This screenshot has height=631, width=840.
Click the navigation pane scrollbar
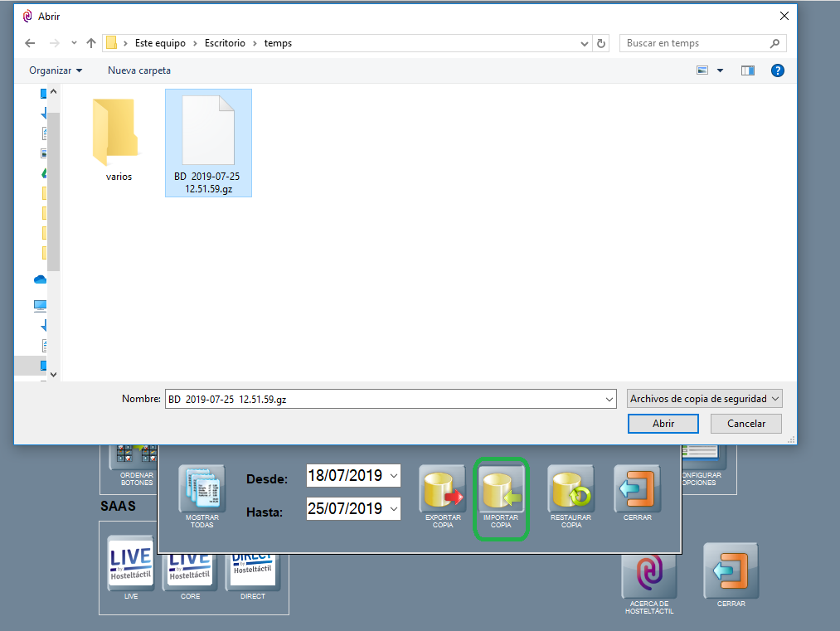click(54, 191)
